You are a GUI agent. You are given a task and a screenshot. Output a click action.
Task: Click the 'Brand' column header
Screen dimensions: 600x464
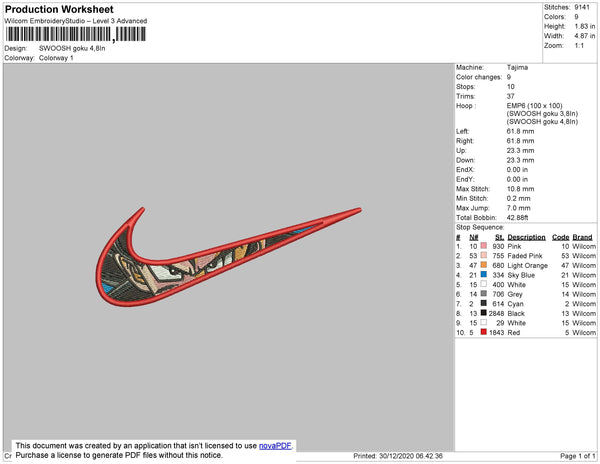coord(582,237)
